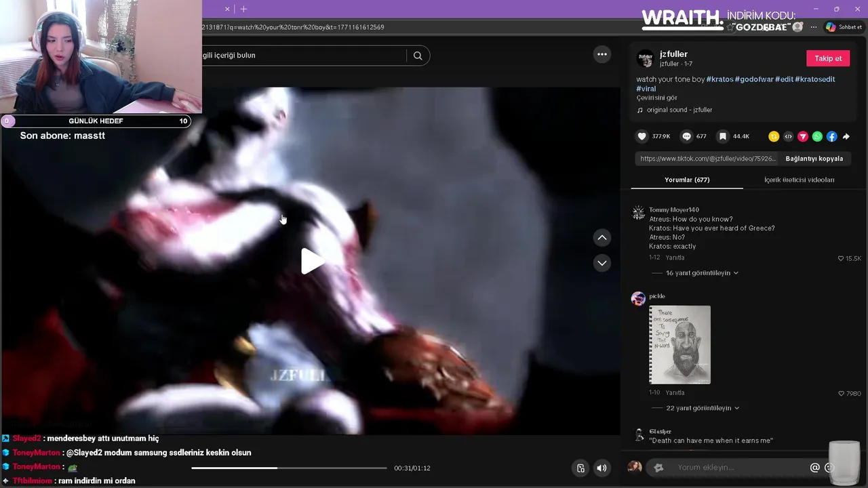Click Tommy Moyer140 username
868x488 pixels.
pyautogui.click(x=673, y=210)
